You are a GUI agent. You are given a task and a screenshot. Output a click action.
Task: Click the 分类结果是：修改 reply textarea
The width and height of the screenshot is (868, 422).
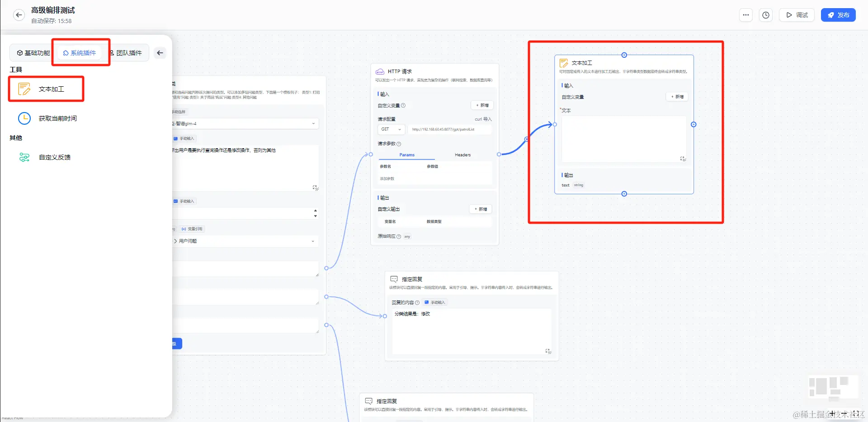(x=472, y=332)
